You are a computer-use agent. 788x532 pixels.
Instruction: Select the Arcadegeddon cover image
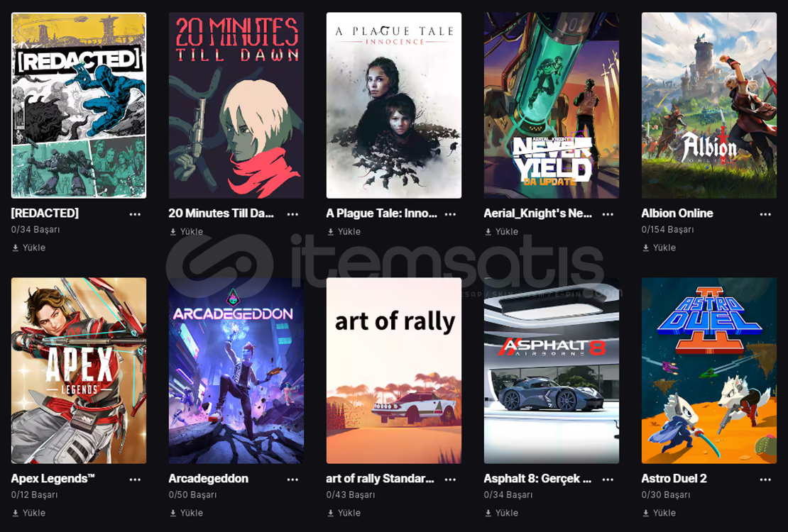[236, 371]
